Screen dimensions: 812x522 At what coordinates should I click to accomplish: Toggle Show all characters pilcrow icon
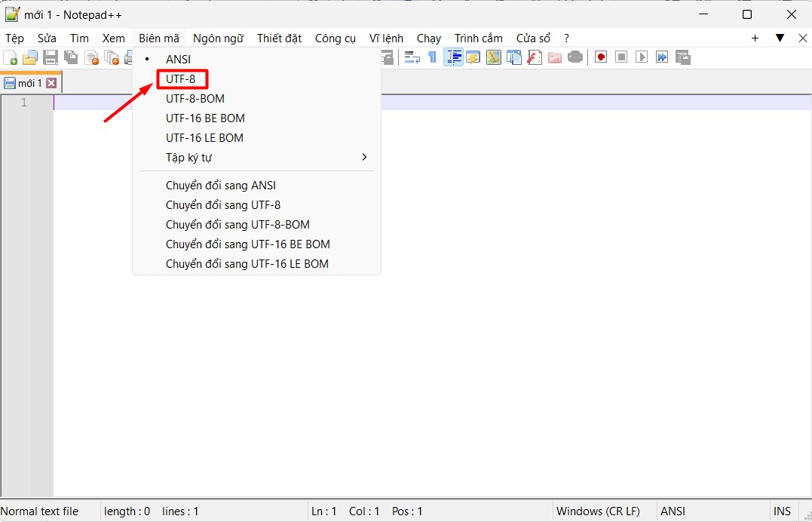tap(432, 57)
